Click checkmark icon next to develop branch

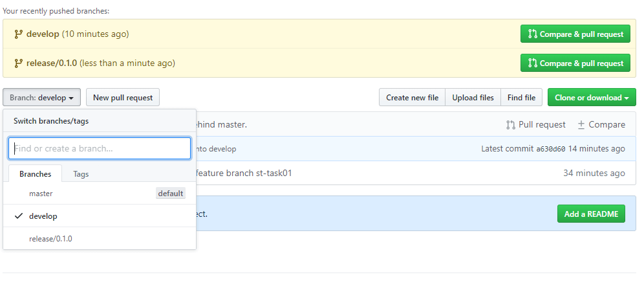point(19,216)
